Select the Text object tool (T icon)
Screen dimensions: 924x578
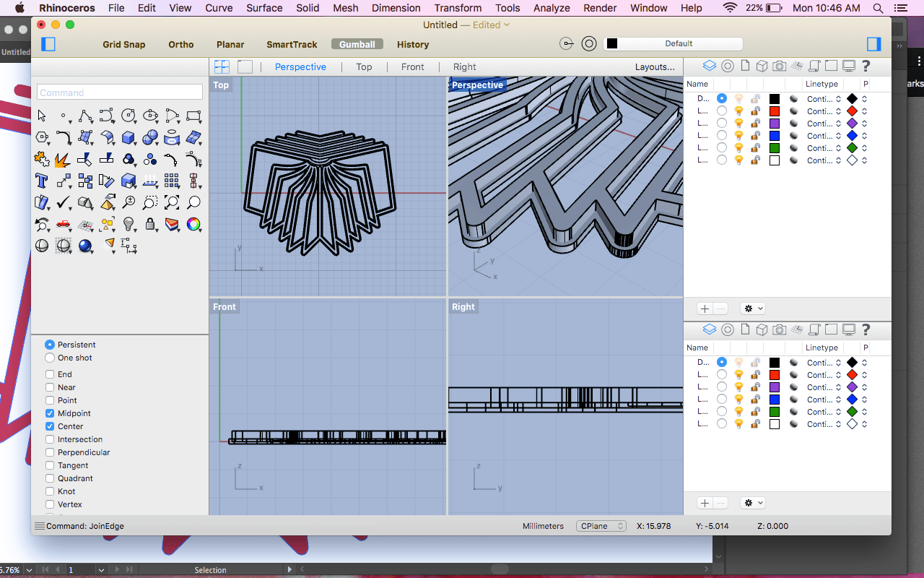(42, 181)
